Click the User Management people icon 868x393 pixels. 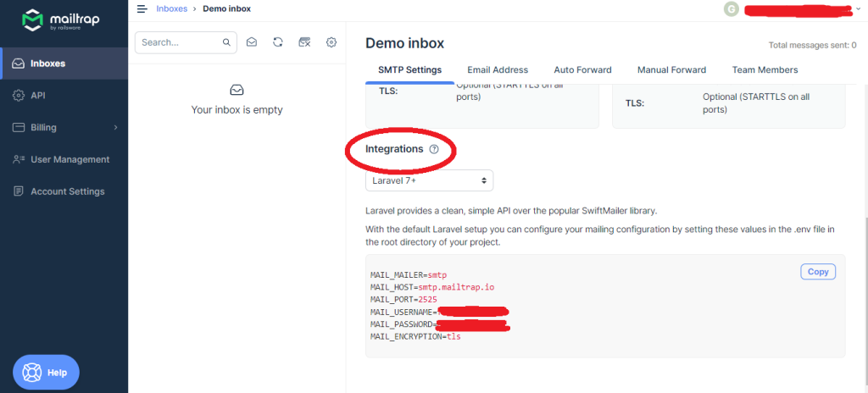click(x=19, y=159)
